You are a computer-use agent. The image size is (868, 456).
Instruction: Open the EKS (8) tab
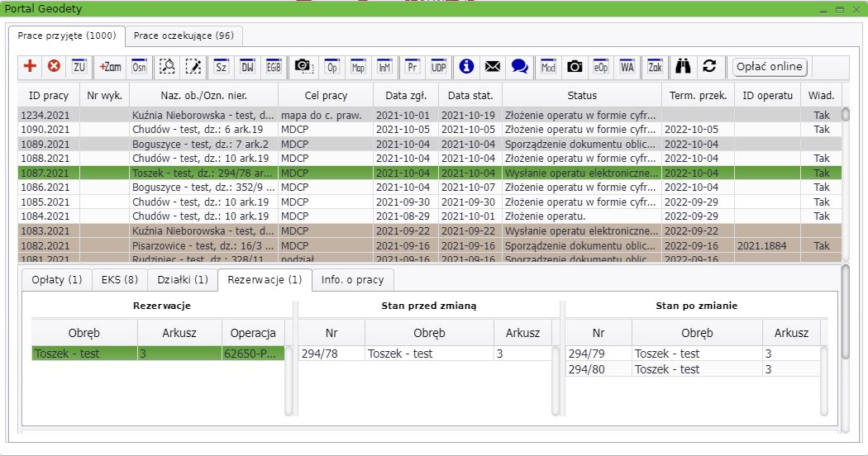120,280
